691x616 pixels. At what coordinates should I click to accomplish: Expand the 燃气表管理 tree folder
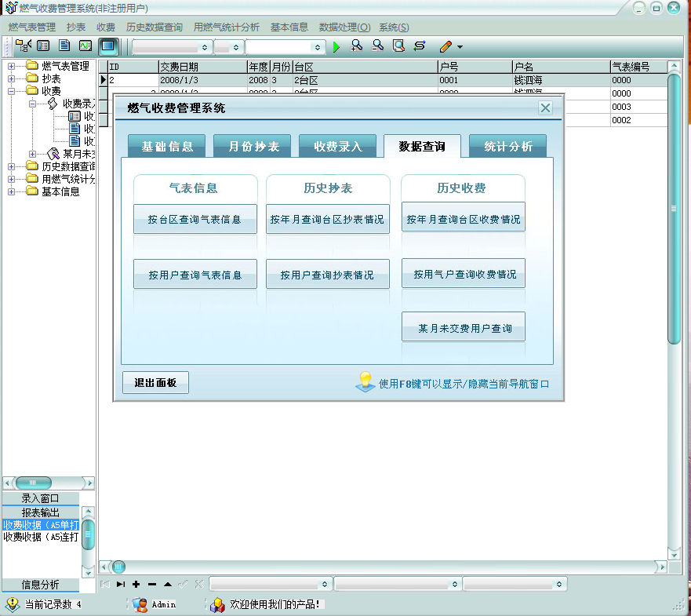coord(11,66)
